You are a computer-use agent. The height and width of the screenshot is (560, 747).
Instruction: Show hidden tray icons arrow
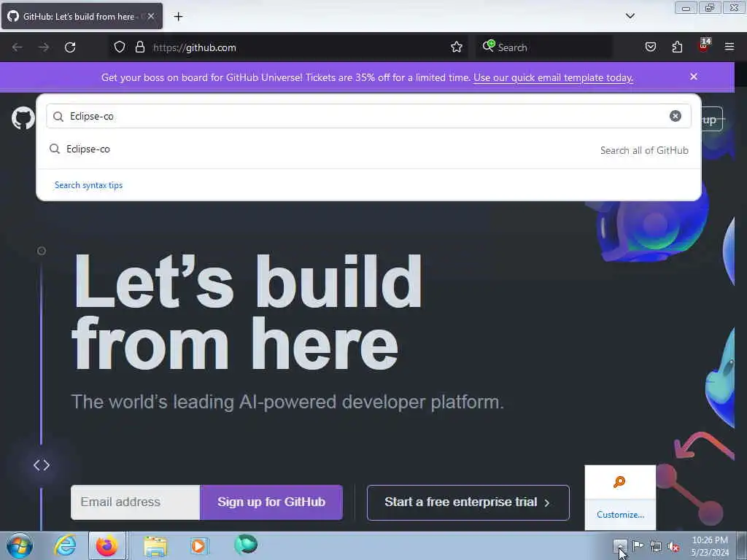[x=620, y=545]
